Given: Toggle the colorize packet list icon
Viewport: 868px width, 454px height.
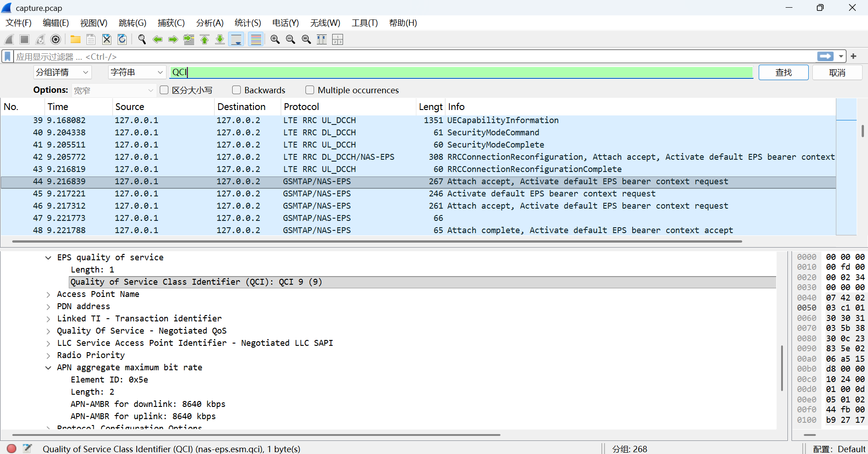Looking at the screenshot, I should [x=256, y=40].
